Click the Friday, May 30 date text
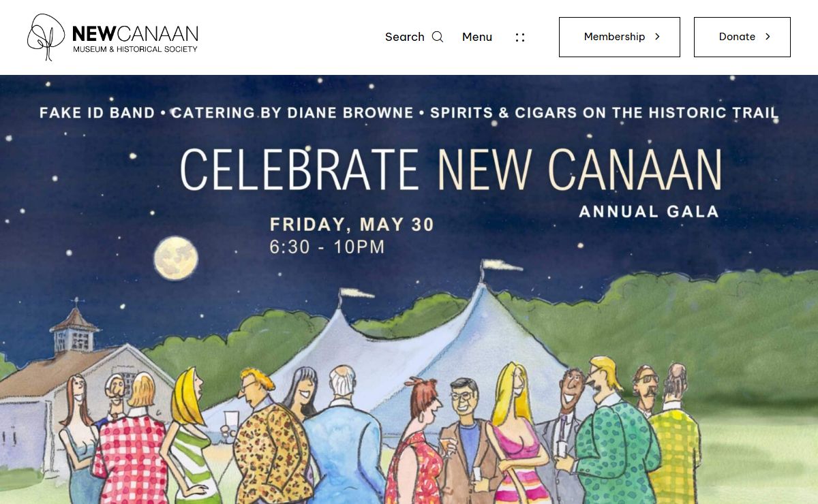 352,224
